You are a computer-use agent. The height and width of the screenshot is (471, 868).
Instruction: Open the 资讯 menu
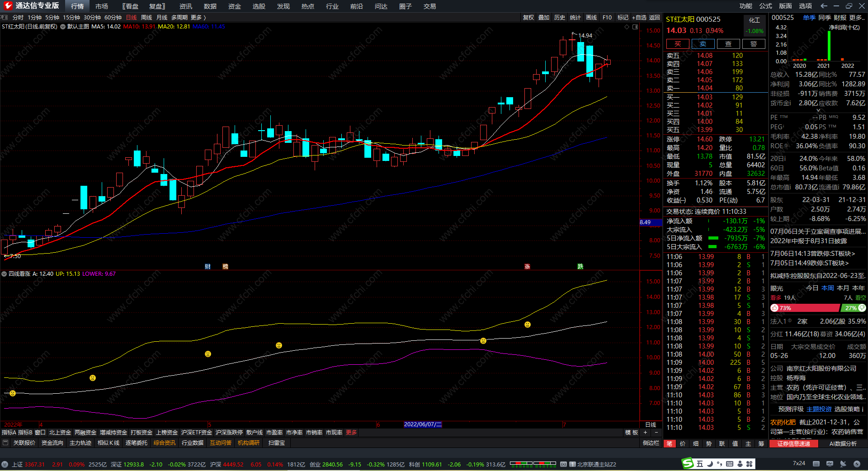pyautogui.click(x=186, y=6)
